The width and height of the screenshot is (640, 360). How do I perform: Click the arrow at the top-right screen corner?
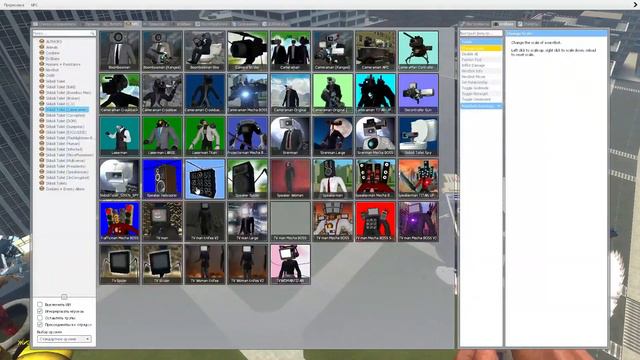point(636,4)
